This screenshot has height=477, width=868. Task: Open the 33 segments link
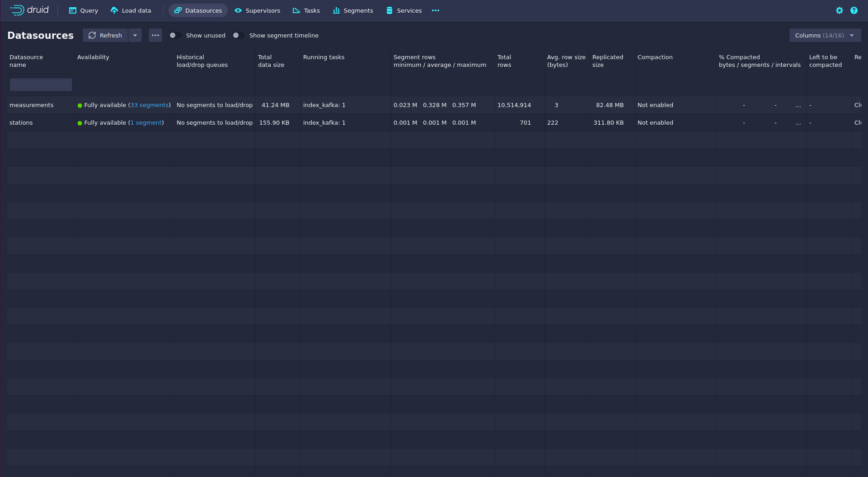pos(149,105)
